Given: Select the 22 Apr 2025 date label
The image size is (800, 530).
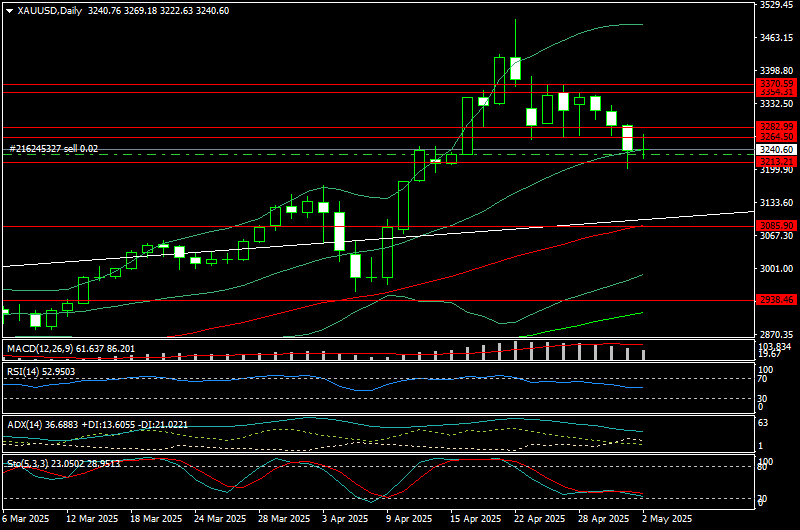Looking at the screenshot, I should [537, 519].
